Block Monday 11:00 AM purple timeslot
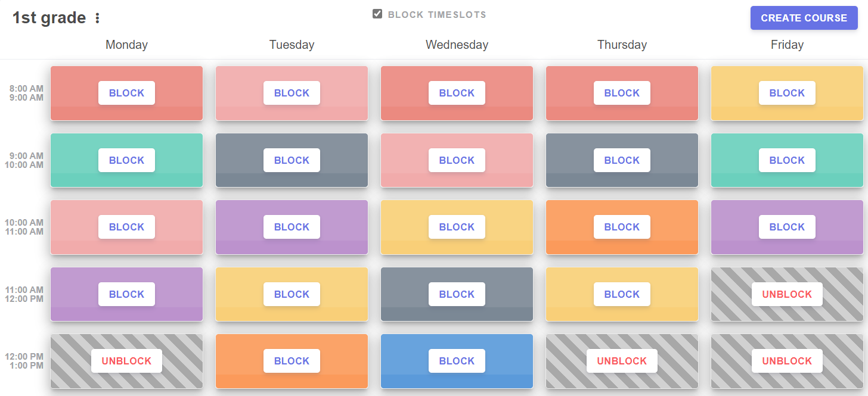 coord(126,294)
